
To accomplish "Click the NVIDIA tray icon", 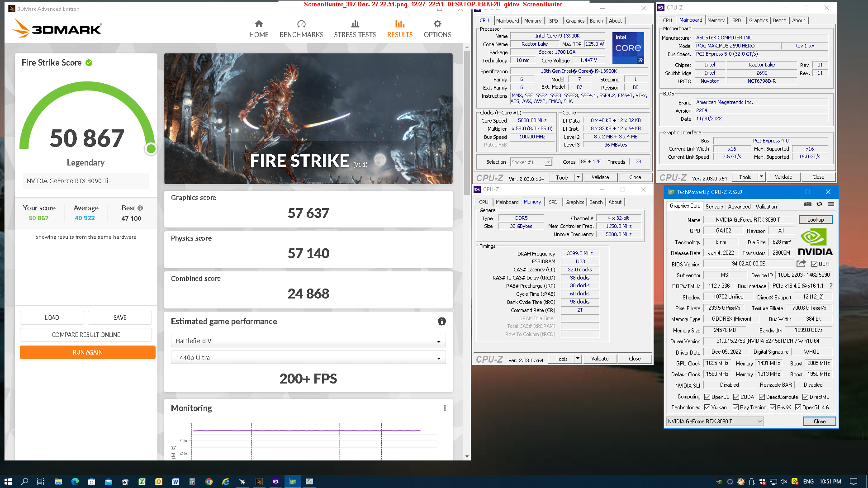I will 719,482.
